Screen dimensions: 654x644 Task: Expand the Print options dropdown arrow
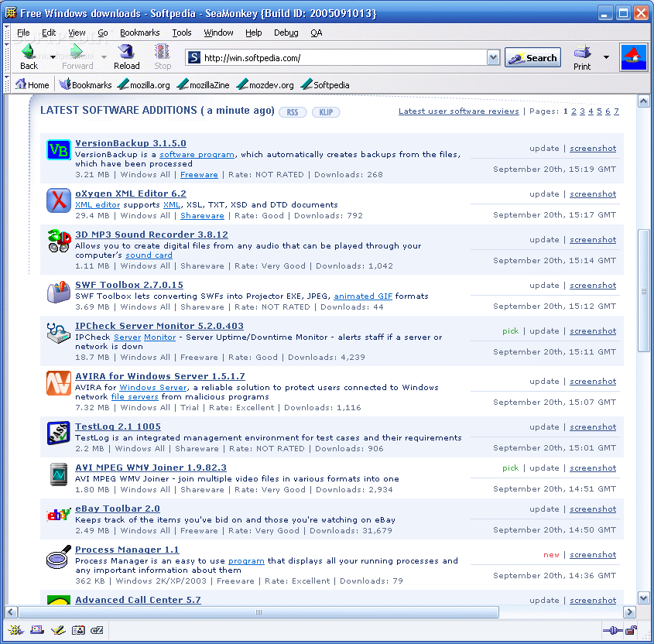606,57
